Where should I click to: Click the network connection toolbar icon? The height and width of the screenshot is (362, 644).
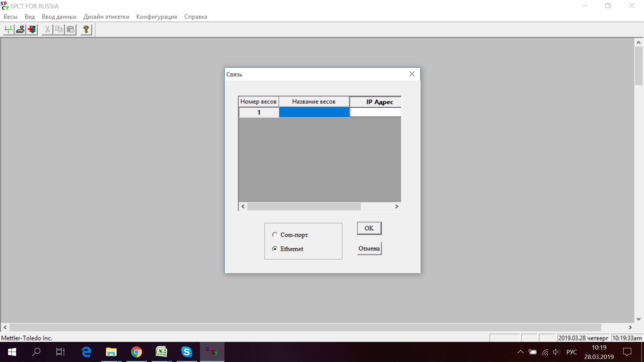pos(8,30)
